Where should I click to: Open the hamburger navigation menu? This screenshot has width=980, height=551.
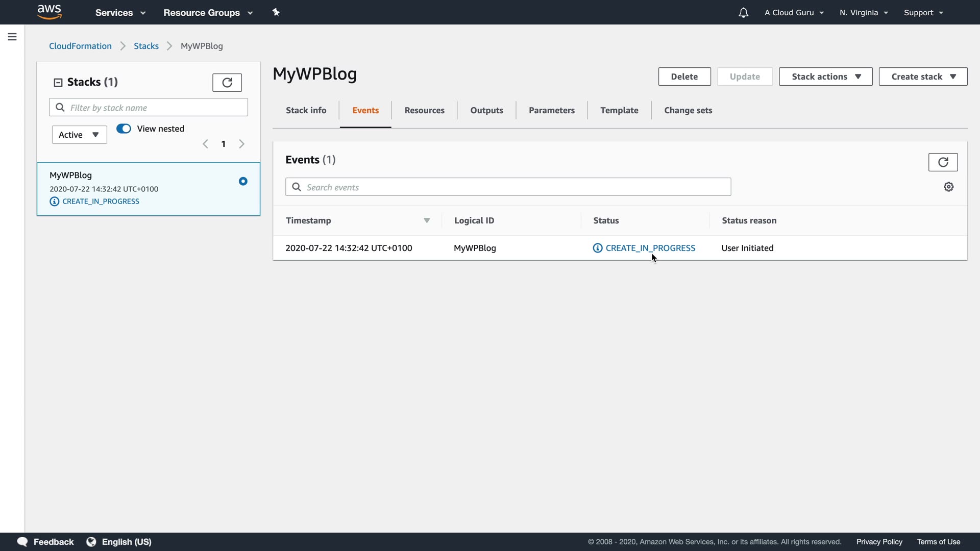(12, 37)
